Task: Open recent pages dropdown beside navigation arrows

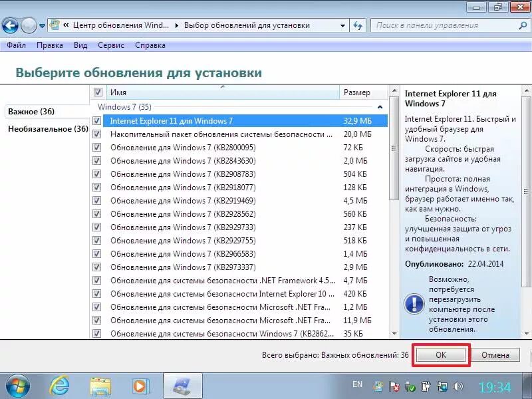Action: click(42, 26)
